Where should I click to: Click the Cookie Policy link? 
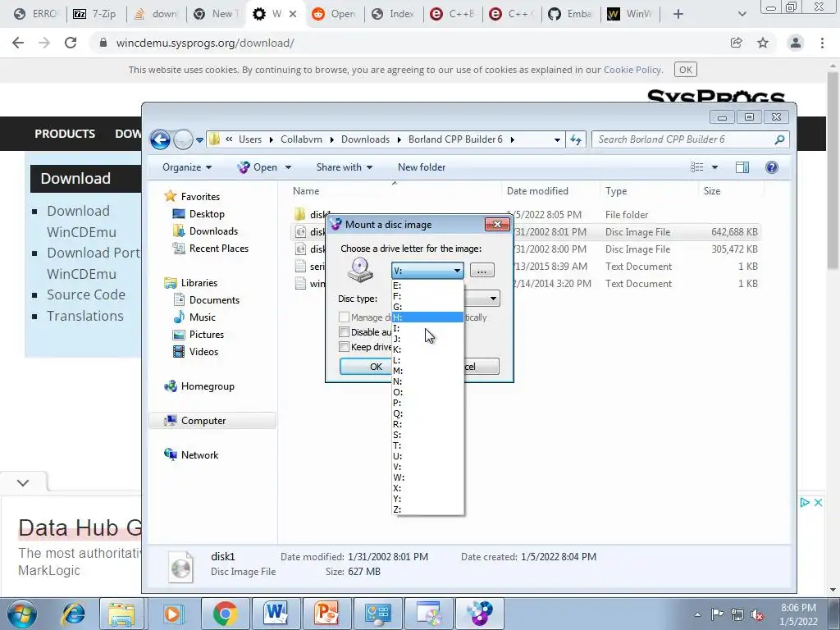632,70
